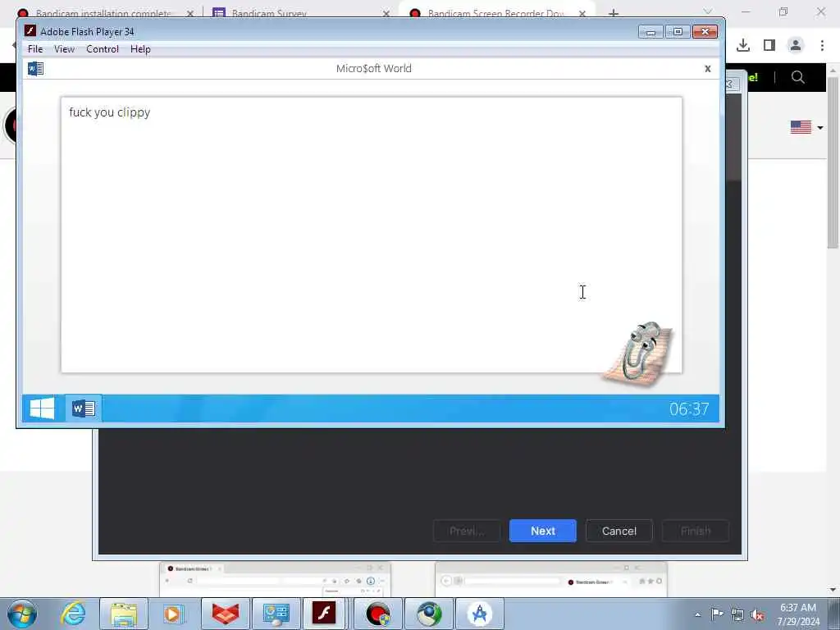Select the Word icon in simulated blue taskbar
Screen dimensions: 840x630
click(x=84, y=409)
